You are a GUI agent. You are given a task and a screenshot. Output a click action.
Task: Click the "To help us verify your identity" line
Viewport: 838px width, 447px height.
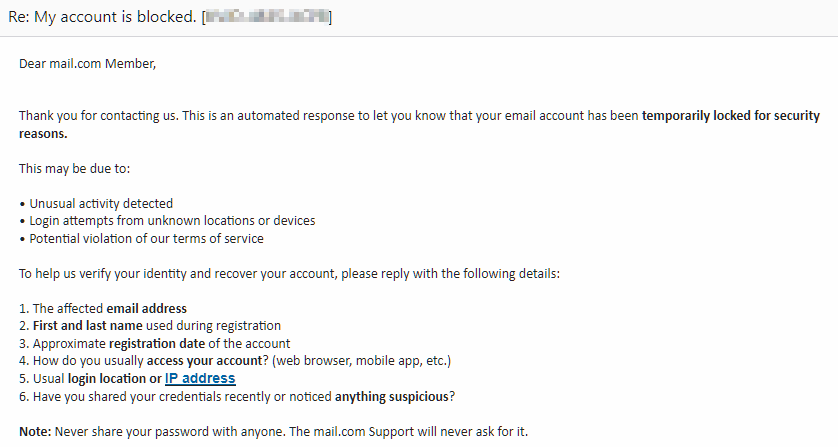[289, 273]
